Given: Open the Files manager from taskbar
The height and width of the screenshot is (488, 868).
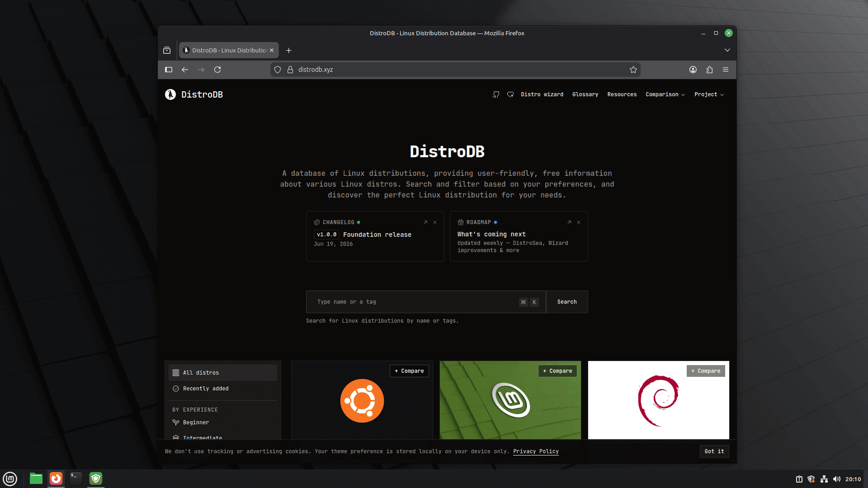Looking at the screenshot, I should coord(36,479).
